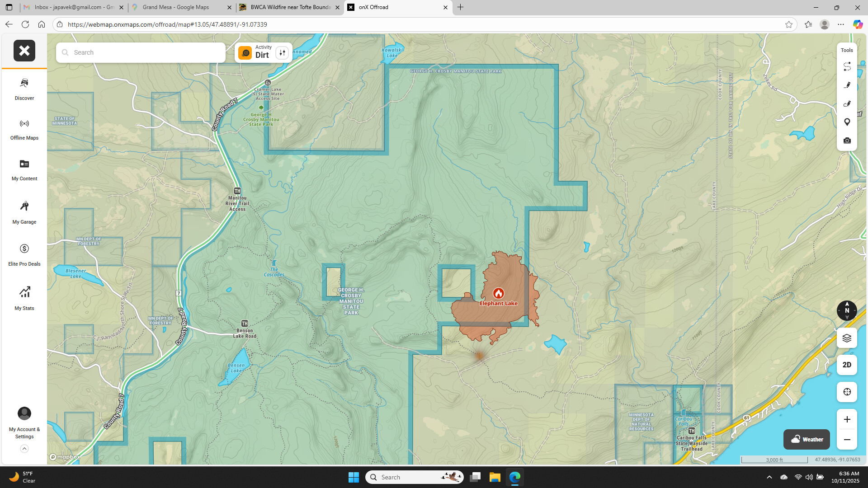Show hidden system tray icons
This screenshot has height=488, width=868.
pos(769,477)
